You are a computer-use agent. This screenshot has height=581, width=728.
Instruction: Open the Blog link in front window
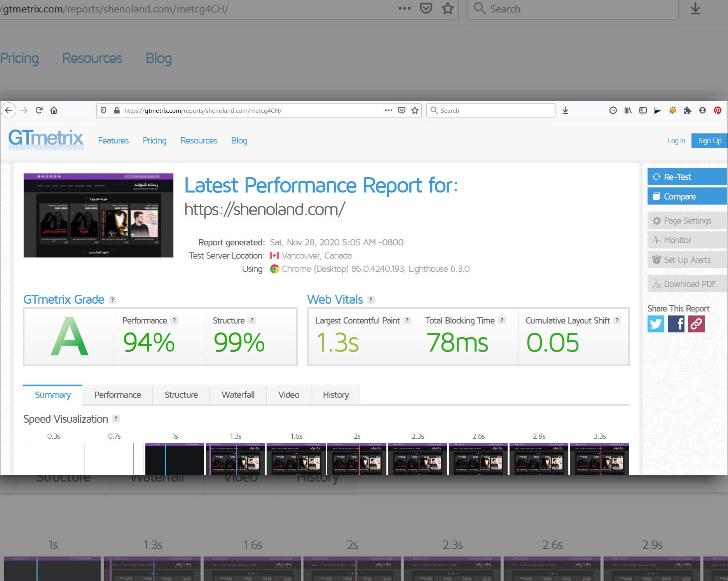(x=239, y=140)
